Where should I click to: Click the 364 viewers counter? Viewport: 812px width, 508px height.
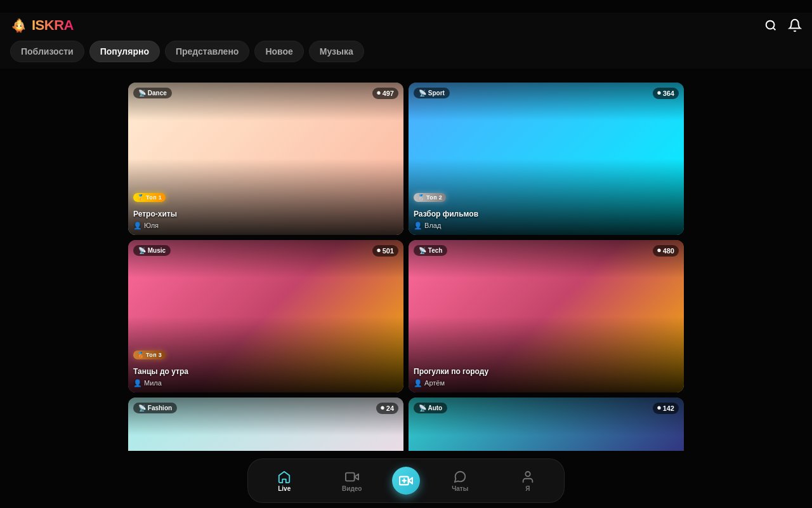(x=665, y=93)
